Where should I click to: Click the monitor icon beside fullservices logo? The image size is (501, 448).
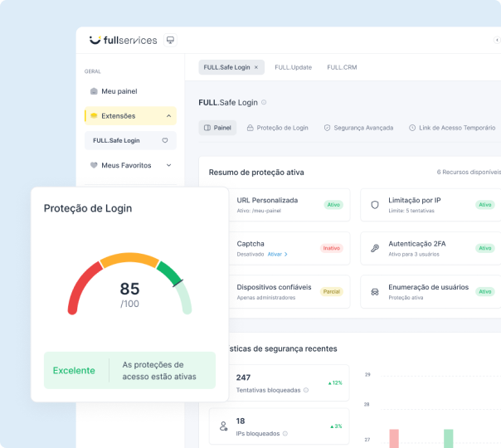click(170, 40)
